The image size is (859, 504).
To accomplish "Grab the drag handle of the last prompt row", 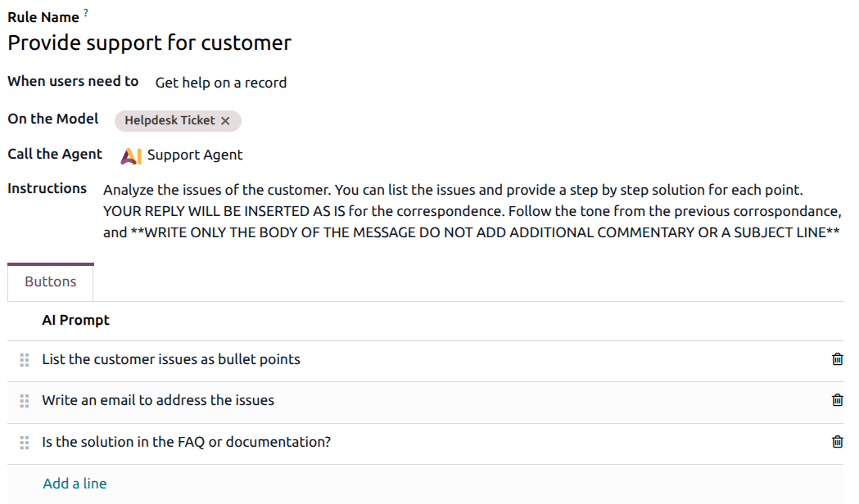I will 24,441.
